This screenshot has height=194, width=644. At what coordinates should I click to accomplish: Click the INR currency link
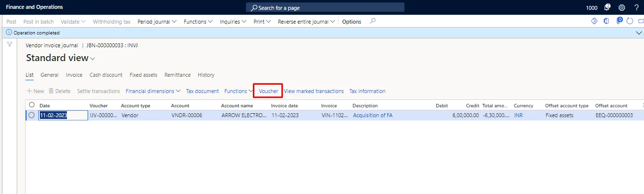click(519, 115)
